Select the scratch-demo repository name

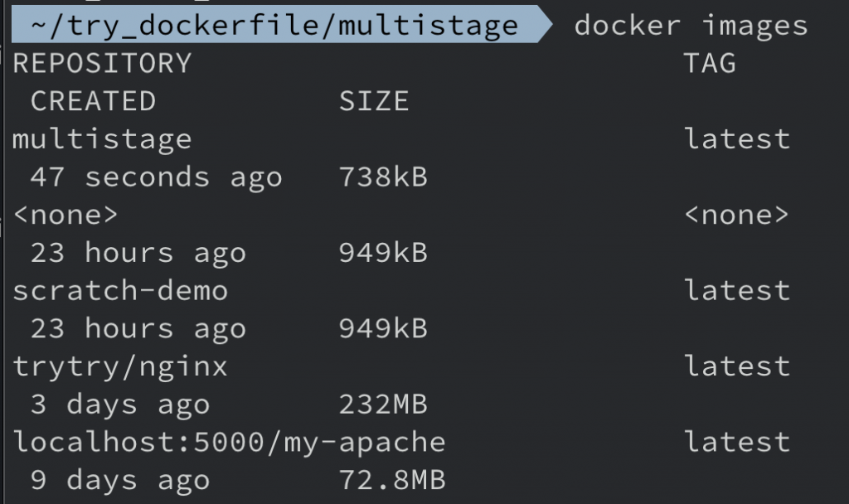(120, 291)
